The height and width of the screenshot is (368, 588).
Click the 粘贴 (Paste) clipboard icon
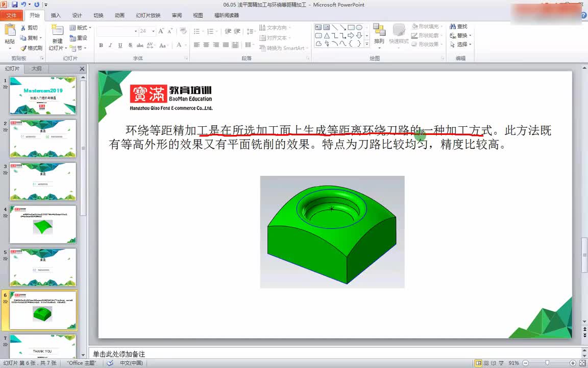(x=10, y=30)
